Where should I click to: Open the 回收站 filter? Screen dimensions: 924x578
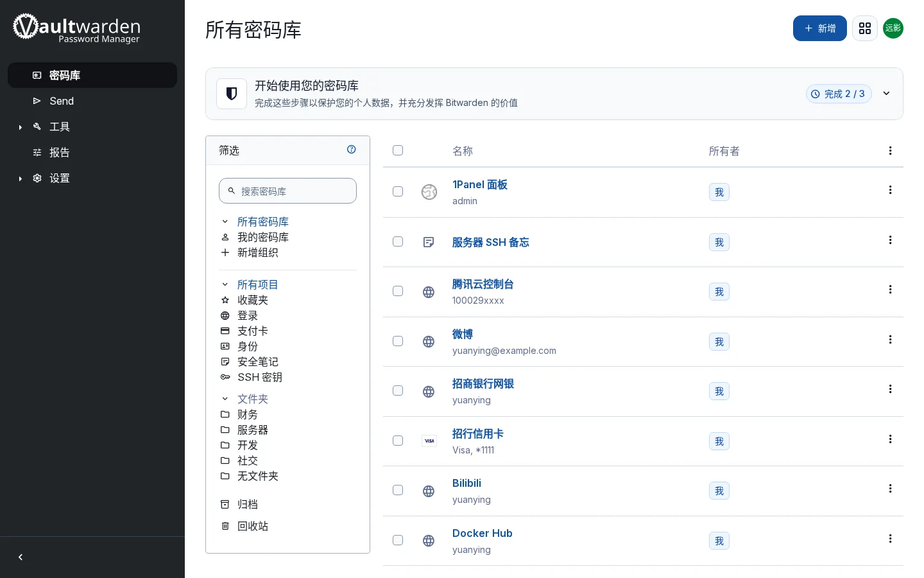253,526
